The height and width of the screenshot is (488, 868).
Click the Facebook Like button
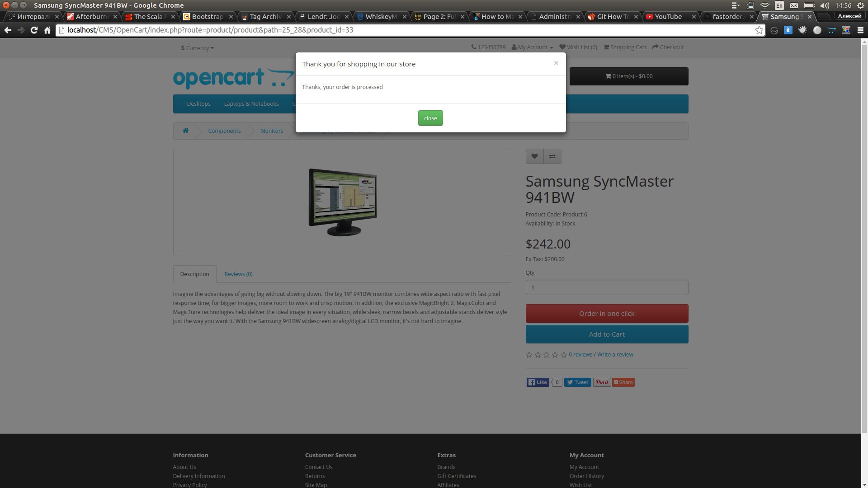(x=538, y=382)
